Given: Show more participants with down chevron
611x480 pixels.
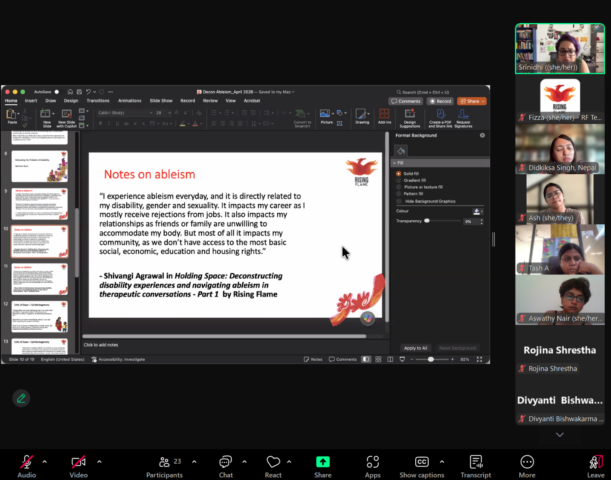Looking at the screenshot, I should click(x=560, y=434).
